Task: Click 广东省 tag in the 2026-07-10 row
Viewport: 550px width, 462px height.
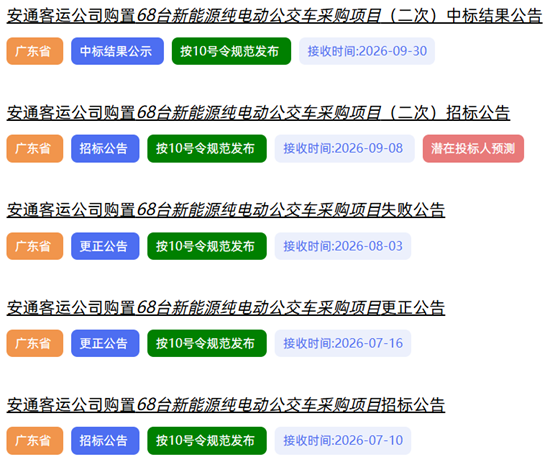Action: tap(35, 441)
